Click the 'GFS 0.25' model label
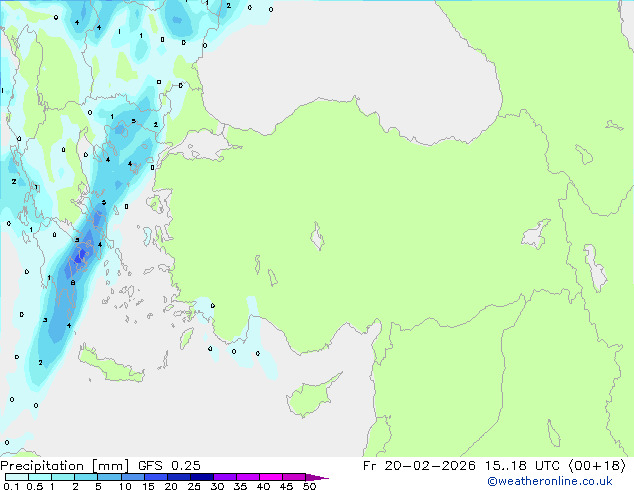The height and width of the screenshot is (490, 634). 169,466
